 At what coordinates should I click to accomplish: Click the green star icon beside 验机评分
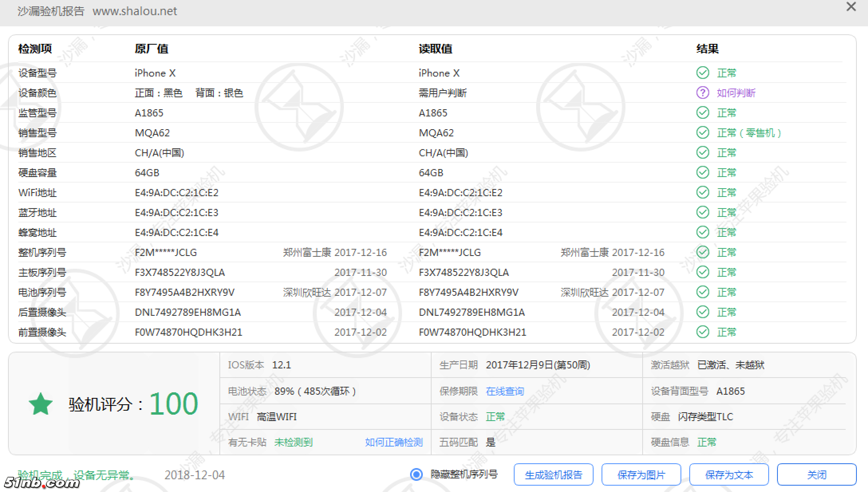coord(41,404)
